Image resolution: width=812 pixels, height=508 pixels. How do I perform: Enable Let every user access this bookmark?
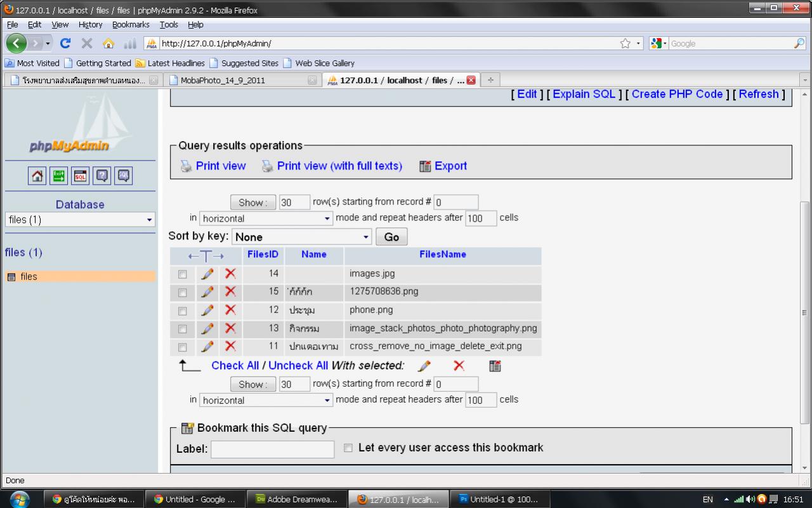(348, 448)
